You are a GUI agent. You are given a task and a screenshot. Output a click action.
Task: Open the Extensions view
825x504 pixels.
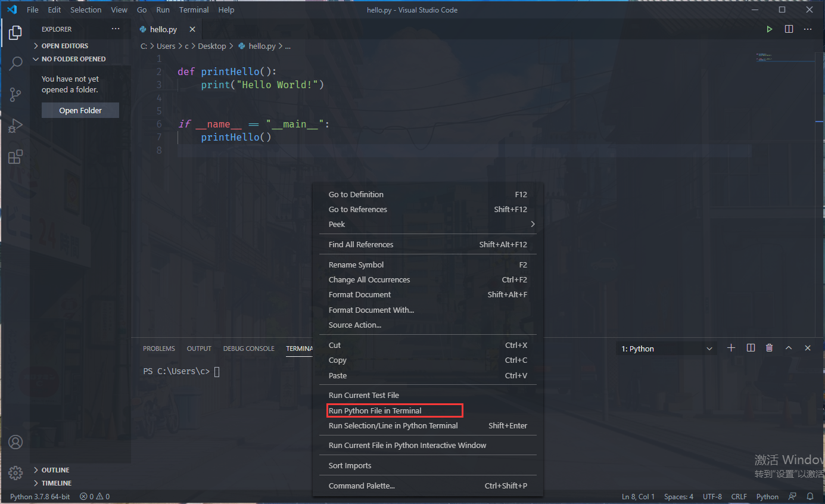coord(15,157)
